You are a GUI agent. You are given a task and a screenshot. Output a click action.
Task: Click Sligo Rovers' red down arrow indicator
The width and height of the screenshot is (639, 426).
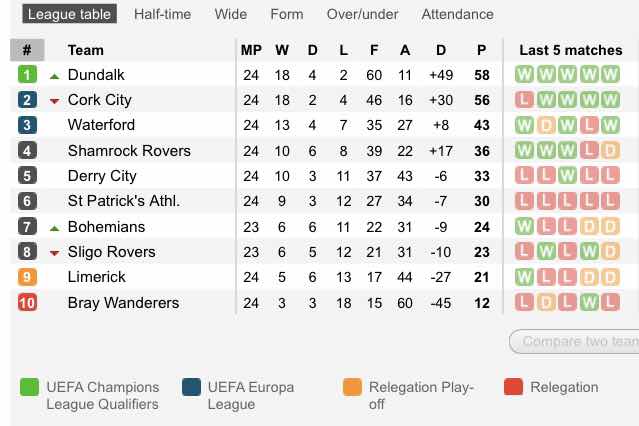click(x=55, y=253)
